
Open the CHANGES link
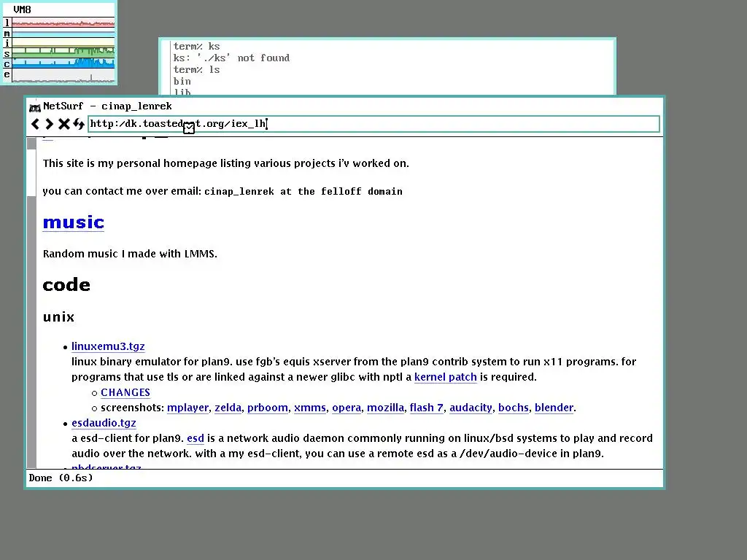tap(125, 392)
